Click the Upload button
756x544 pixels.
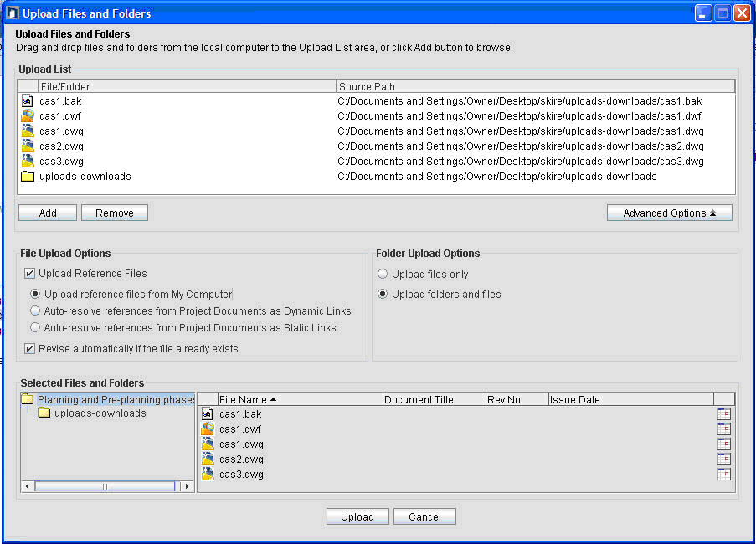pos(357,516)
